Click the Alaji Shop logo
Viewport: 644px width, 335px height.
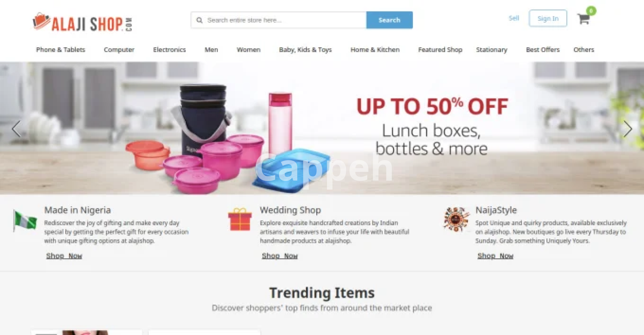[x=83, y=22]
